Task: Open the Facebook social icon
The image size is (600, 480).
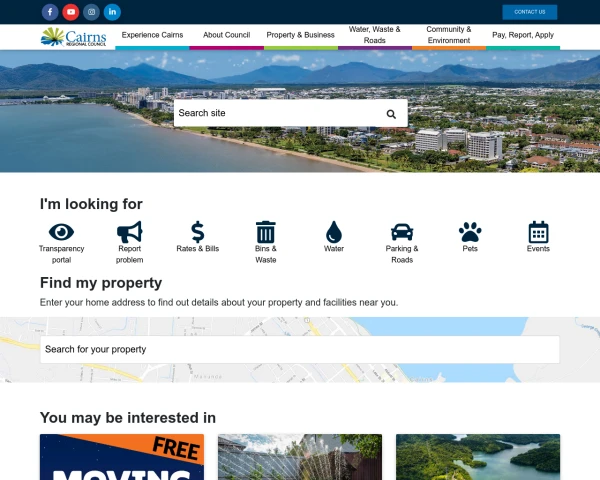Action: tap(50, 12)
